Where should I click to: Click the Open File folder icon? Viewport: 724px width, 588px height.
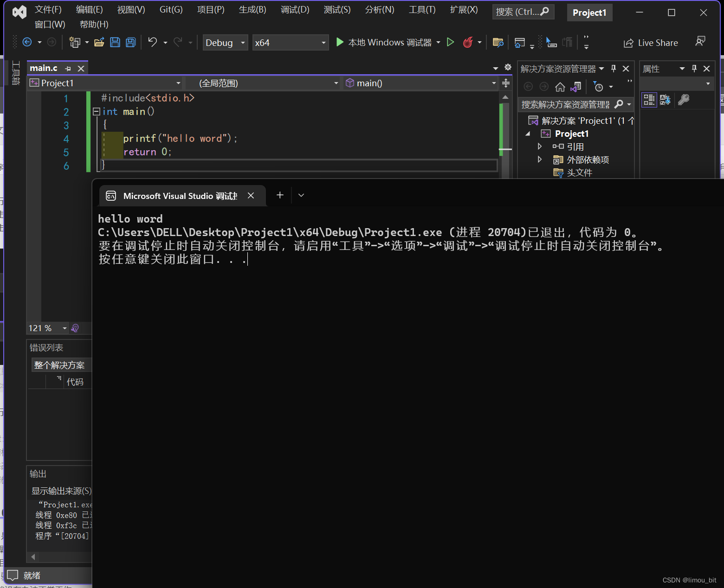(x=99, y=43)
